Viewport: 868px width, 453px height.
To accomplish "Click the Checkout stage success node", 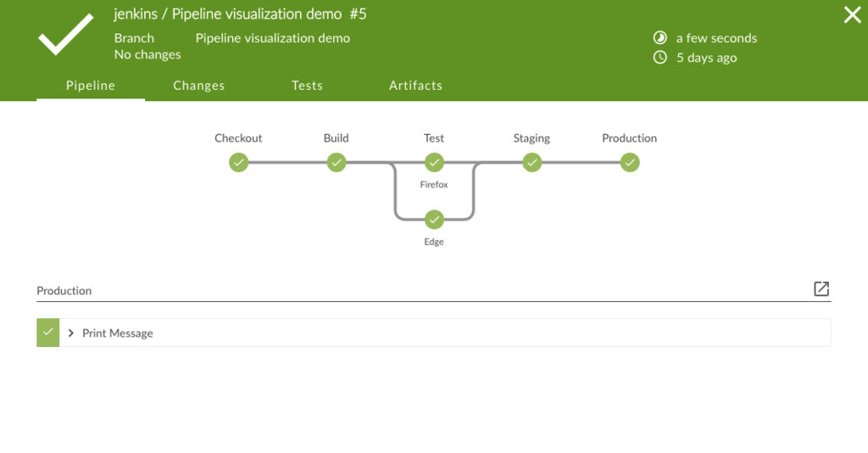I will 238,162.
